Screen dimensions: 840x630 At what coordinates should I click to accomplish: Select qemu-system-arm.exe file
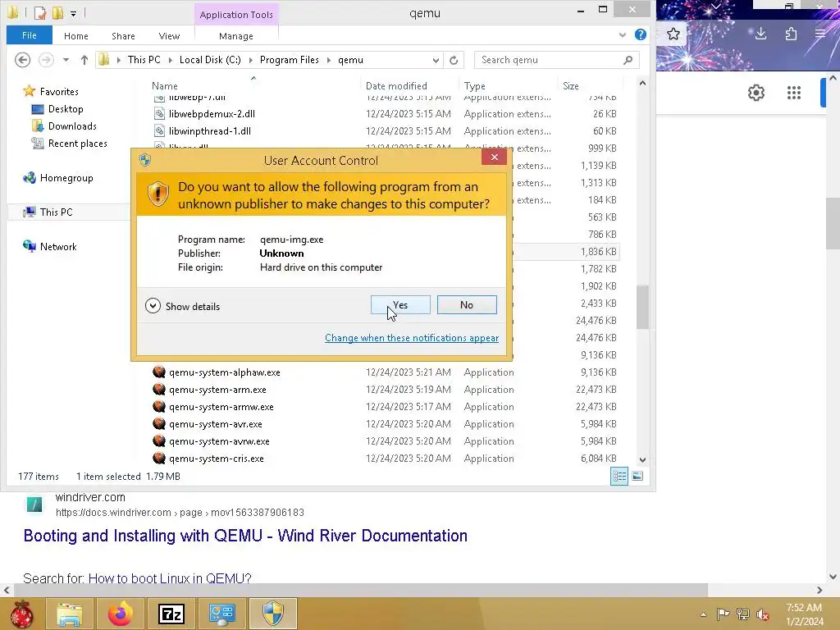[x=217, y=390]
